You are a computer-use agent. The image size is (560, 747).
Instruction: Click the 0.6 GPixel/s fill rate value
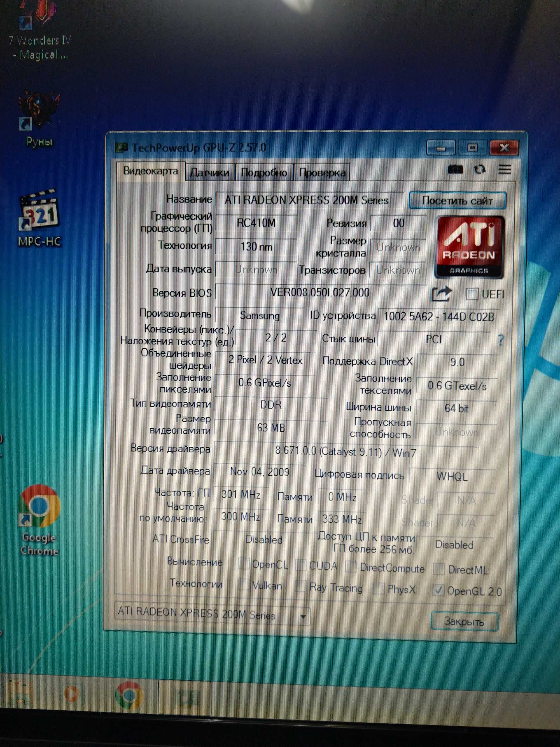tap(265, 383)
